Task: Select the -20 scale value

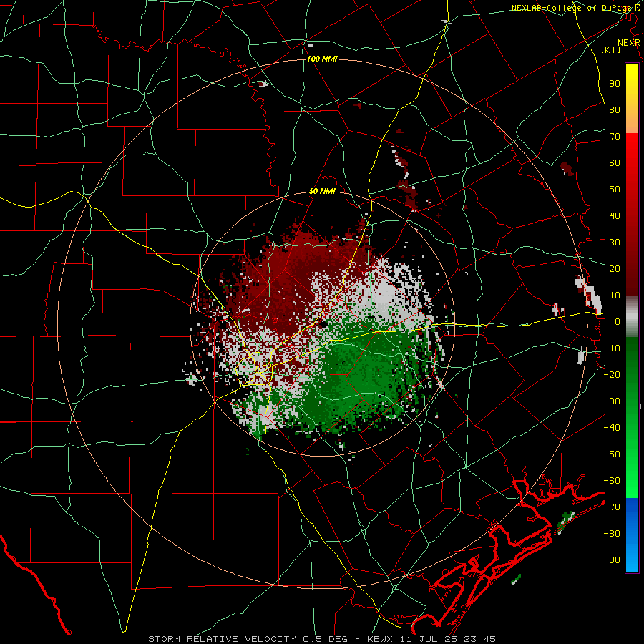Action: [x=612, y=375]
